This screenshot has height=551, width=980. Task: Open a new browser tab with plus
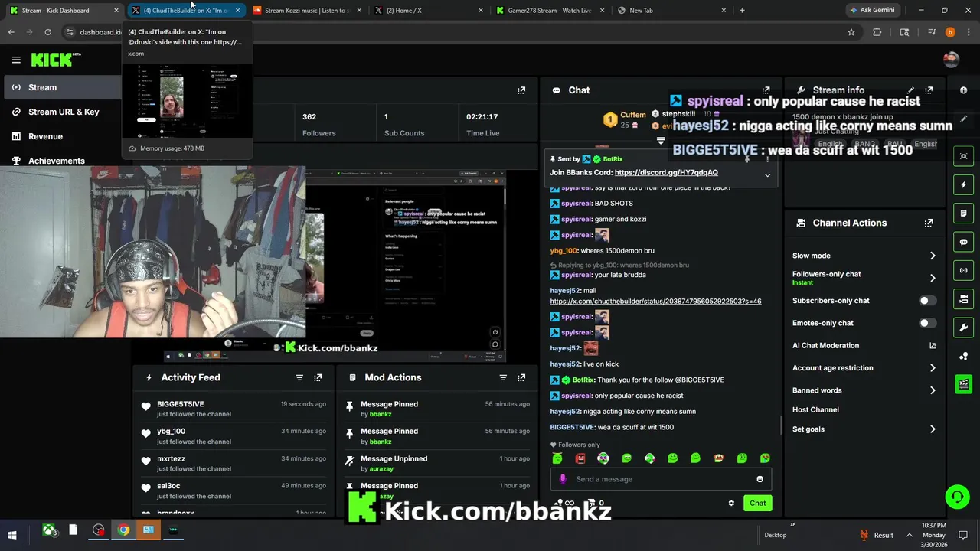tap(742, 11)
